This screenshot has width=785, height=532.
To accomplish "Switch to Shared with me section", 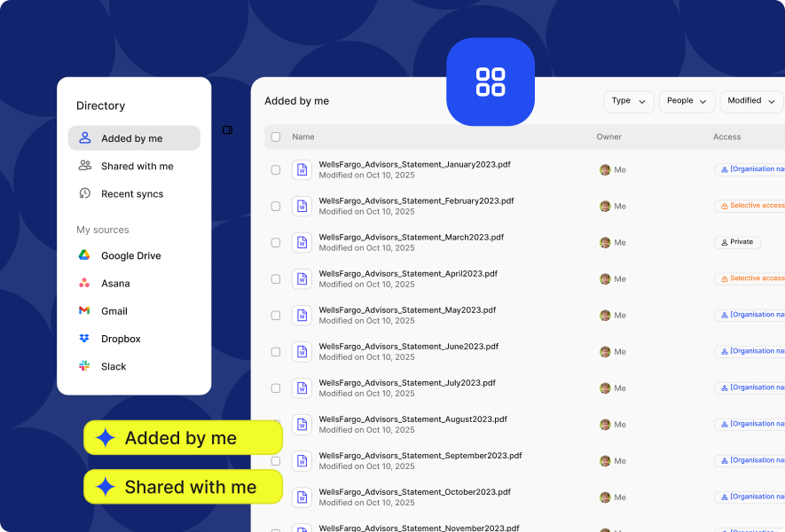I will (137, 166).
